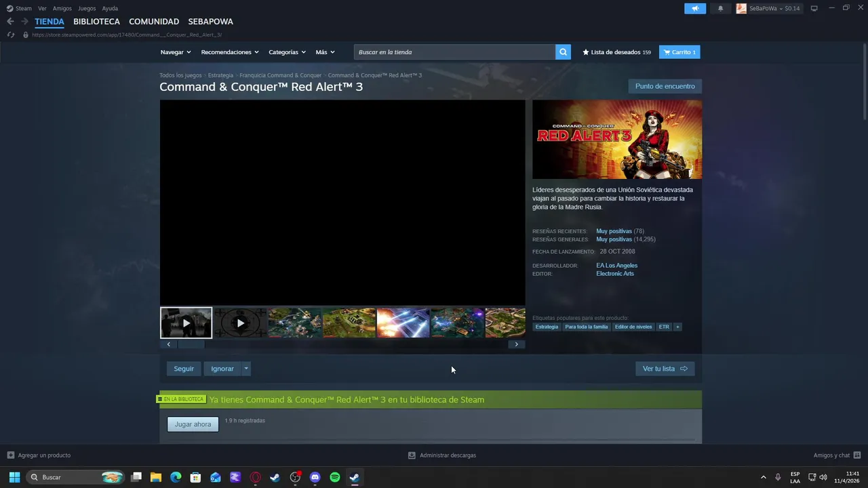Switch to the BIBLIOTECA tab
Viewport: 868px width, 488px height.
pyautogui.click(x=96, y=22)
